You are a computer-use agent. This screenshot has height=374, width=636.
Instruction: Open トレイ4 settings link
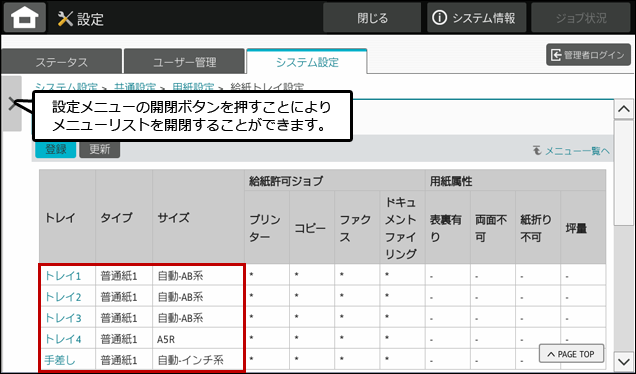(63, 339)
